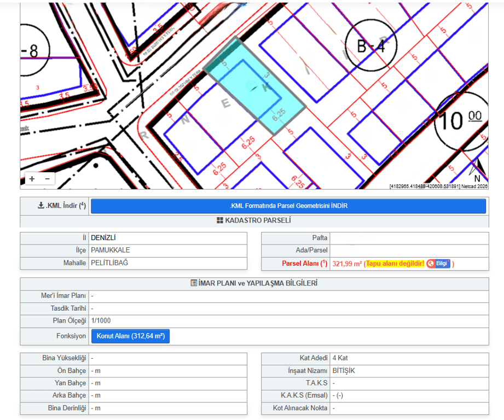Select the DENİZLİ province cell
The height and width of the screenshot is (420, 504).
109,237
